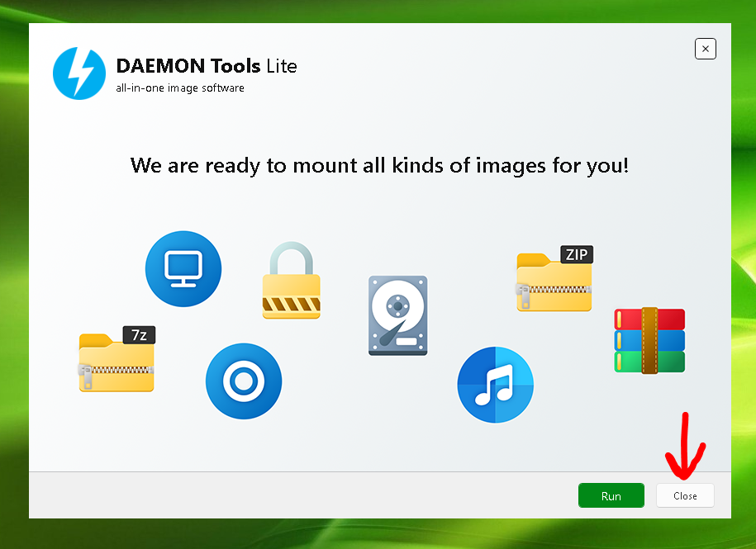Click the "all-in-one image software" subtitle
Viewport: 756px width, 549px height.
pyautogui.click(x=180, y=88)
